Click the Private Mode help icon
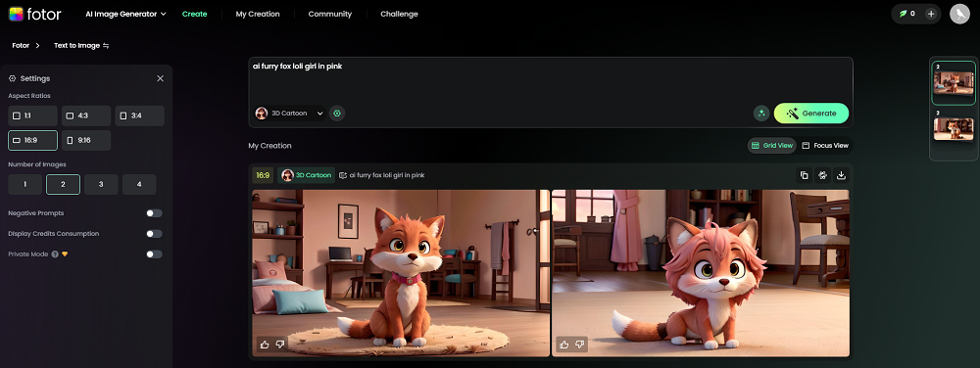This screenshot has height=368, width=980. point(55,254)
